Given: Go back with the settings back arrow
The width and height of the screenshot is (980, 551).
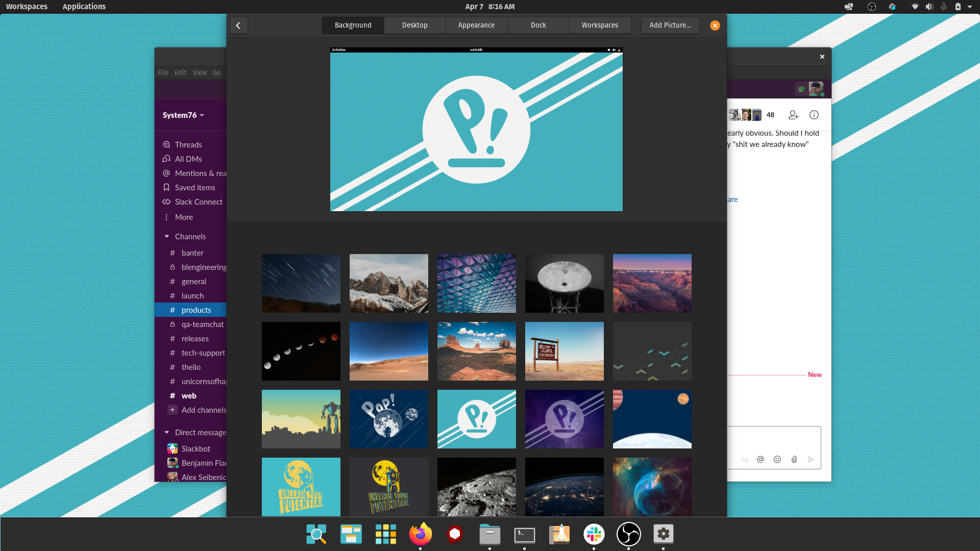Looking at the screenshot, I should (x=238, y=25).
